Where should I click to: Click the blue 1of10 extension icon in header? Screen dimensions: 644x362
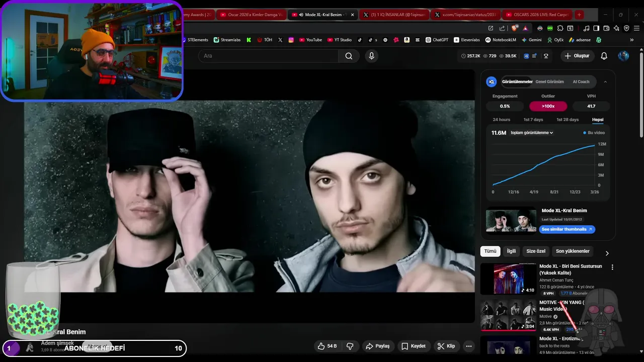click(526, 56)
